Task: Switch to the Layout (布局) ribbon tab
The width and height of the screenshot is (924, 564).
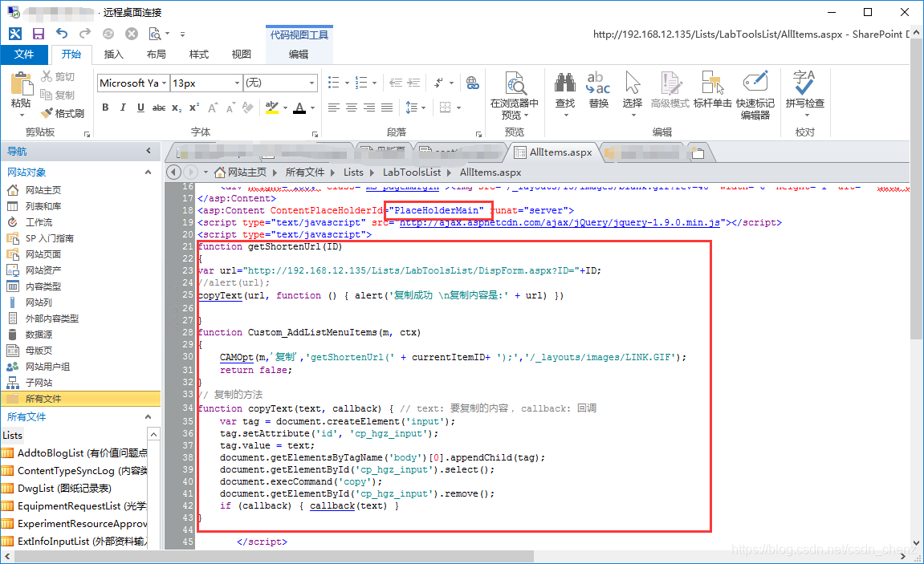Action: (157, 55)
